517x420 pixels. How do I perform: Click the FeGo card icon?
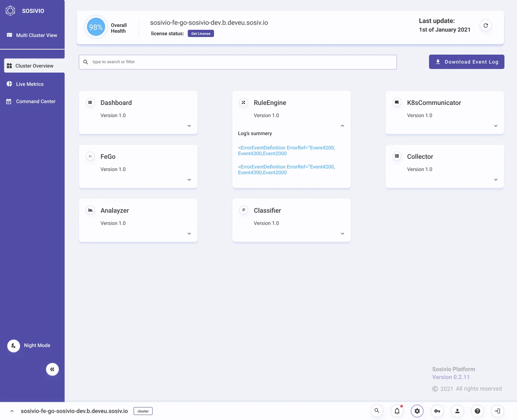click(90, 156)
